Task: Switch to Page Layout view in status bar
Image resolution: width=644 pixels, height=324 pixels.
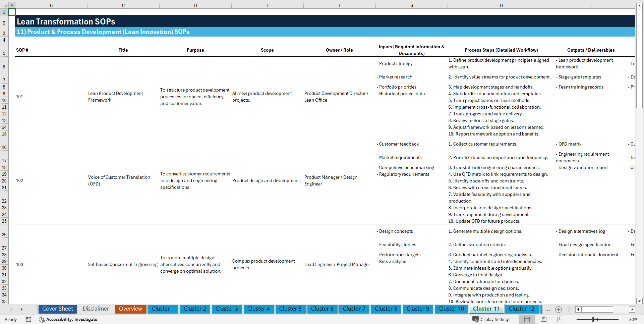Action: coord(543,319)
